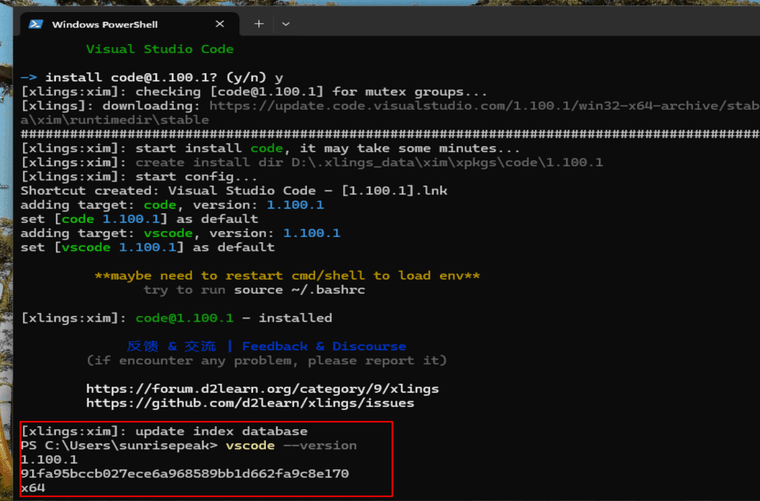Viewport: 760px width, 501px height.
Task: Click the '[xlings:xim]: start config...' line
Action: coord(139,176)
